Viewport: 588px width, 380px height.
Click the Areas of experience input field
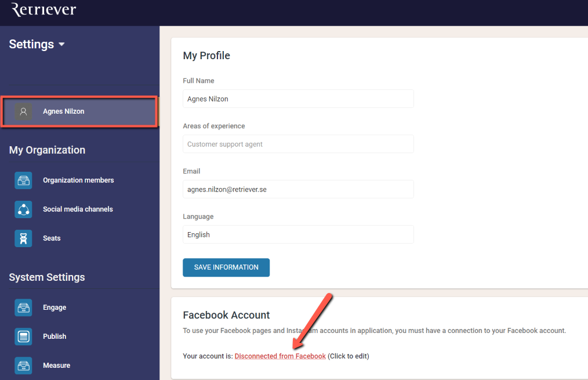pos(298,144)
